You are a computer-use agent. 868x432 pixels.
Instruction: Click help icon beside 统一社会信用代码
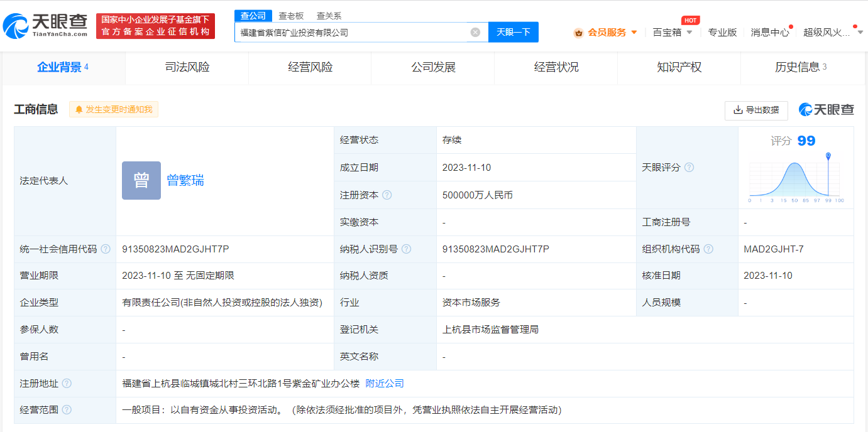pos(106,249)
